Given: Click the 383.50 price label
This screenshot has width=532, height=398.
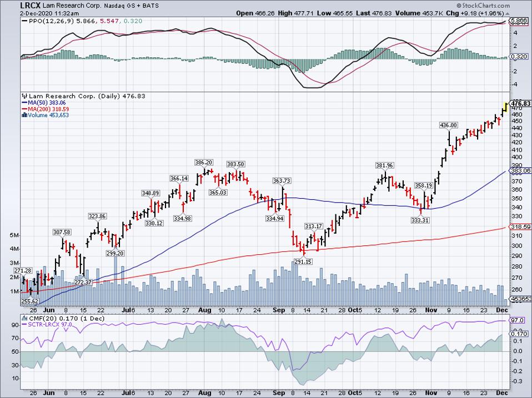Looking at the screenshot, I should (x=235, y=164).
